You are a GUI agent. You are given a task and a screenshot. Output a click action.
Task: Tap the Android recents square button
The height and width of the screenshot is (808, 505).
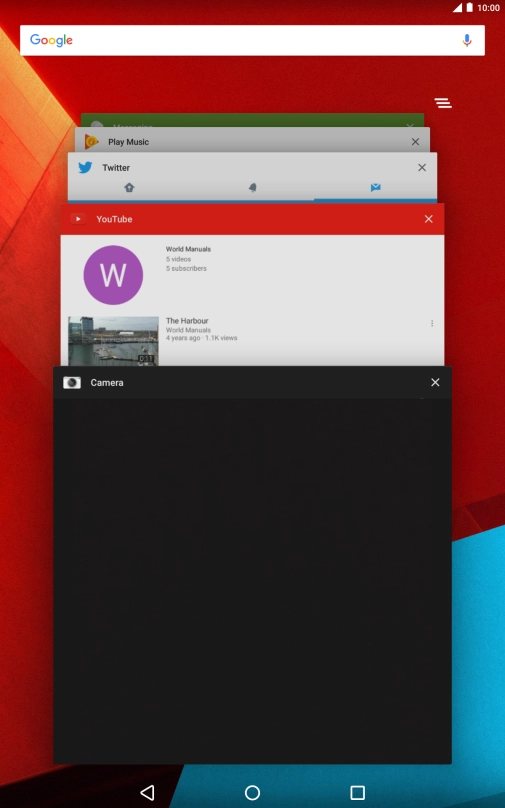tap(357, 793)
